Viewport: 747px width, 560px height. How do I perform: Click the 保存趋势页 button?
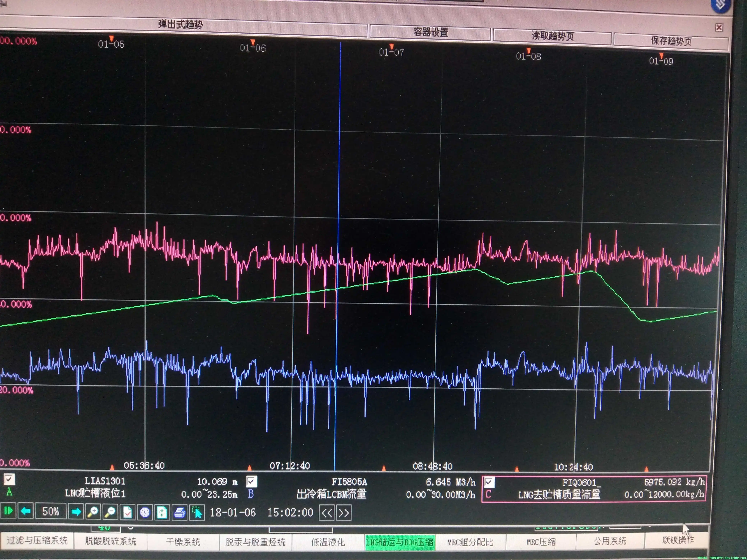pos(671,41)
